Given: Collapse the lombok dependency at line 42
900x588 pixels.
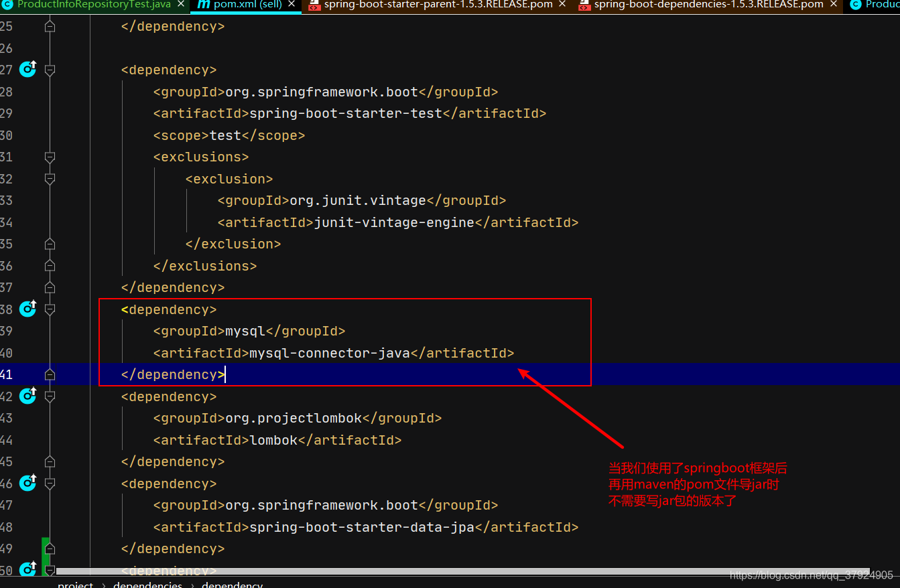Looking at the screenshot, I should (x=50, y=396).
